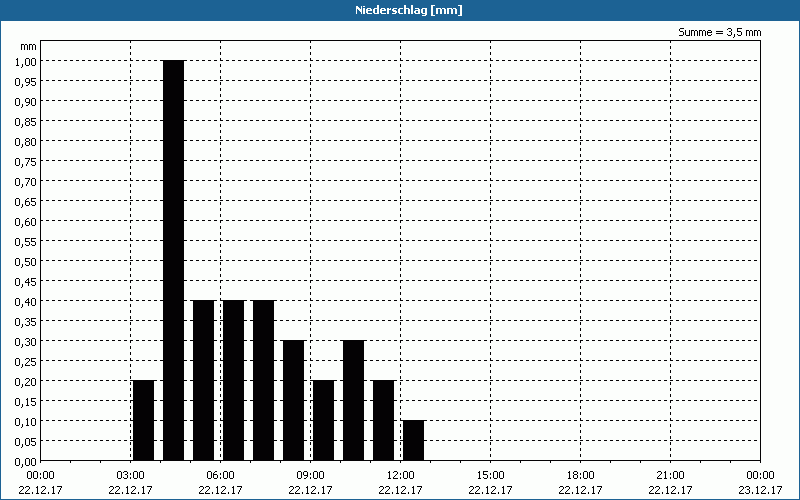Click the Niederschlag [mm] chart title
The image size is (800, 500).
[x=409, y=10]
